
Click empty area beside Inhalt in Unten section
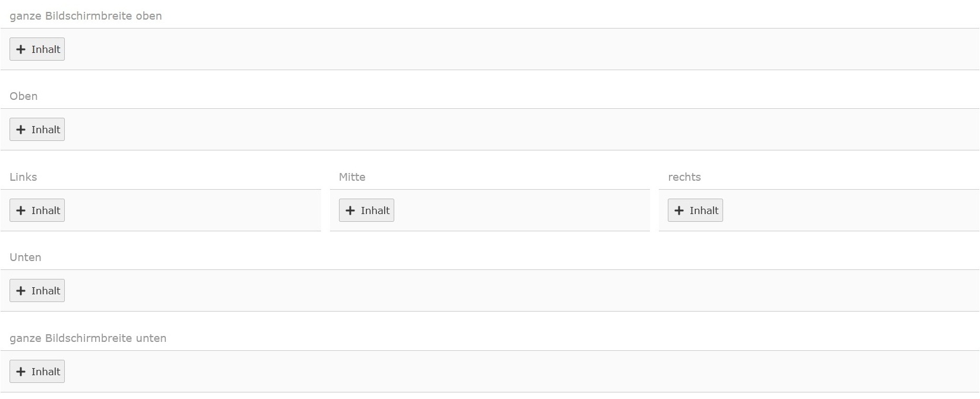pyautogui.click(x=476, y=291)
